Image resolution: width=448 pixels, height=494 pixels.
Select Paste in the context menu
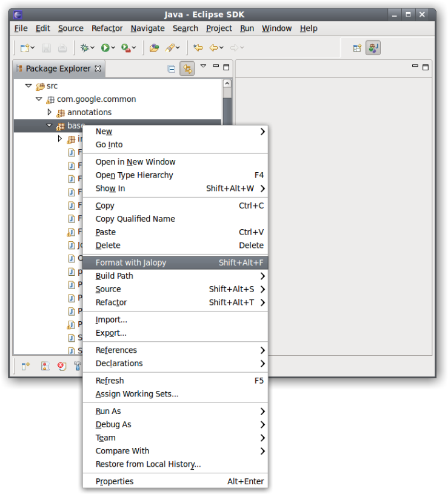175,232
